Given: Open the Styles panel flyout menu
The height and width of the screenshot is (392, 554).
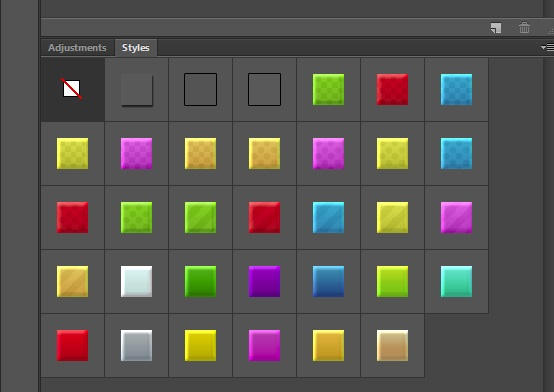Looking at the screenshot, I should [547, 47].
